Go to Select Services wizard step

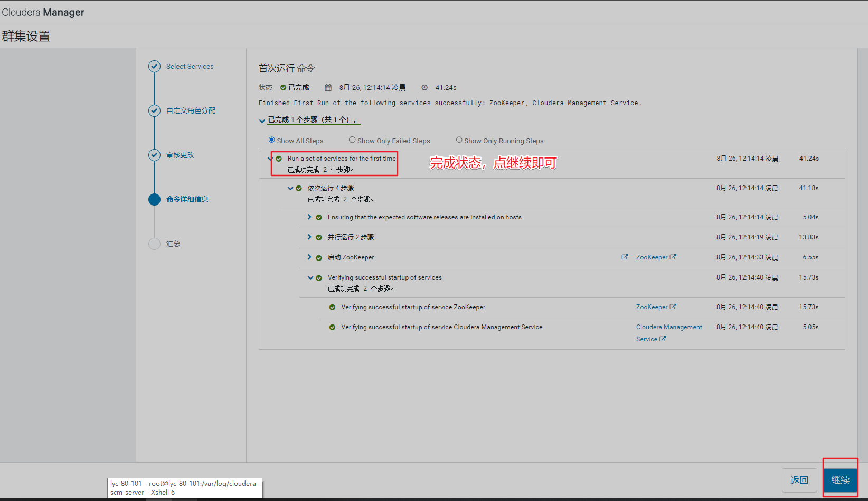[190, 66]
